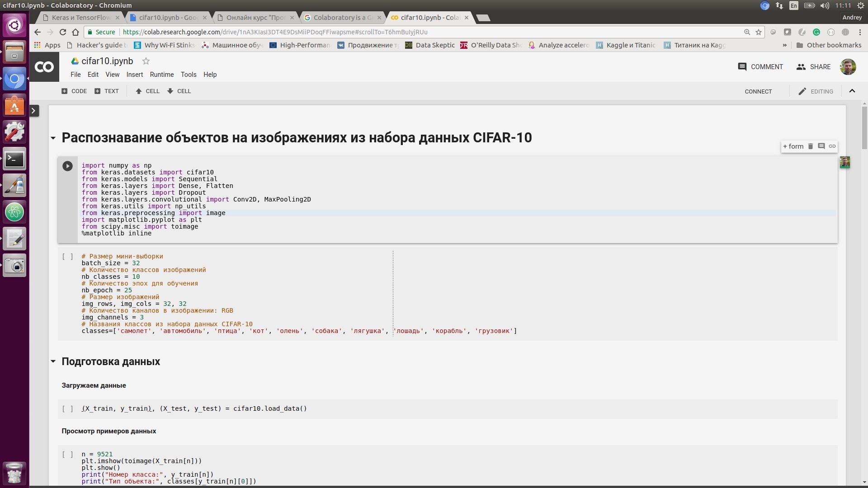The height and width of the screenshot is (488, 868).
Task: Open the Runtime menu
Action: 161,75
